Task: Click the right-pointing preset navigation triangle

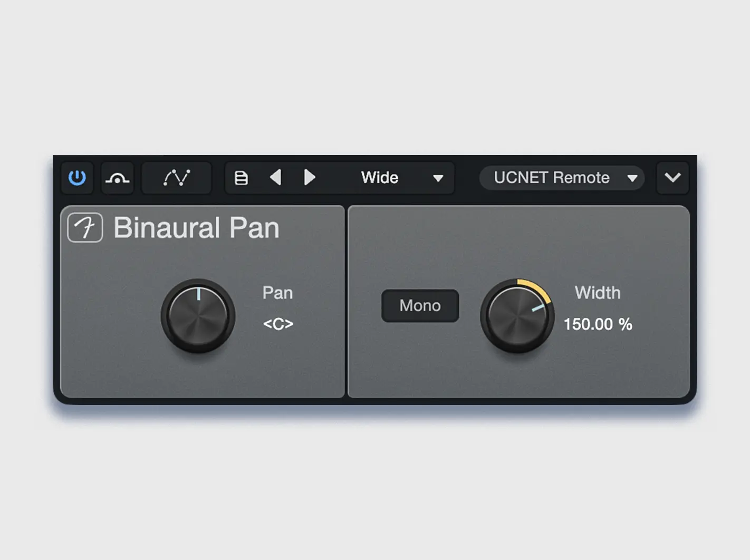Action: click(310, 178)
